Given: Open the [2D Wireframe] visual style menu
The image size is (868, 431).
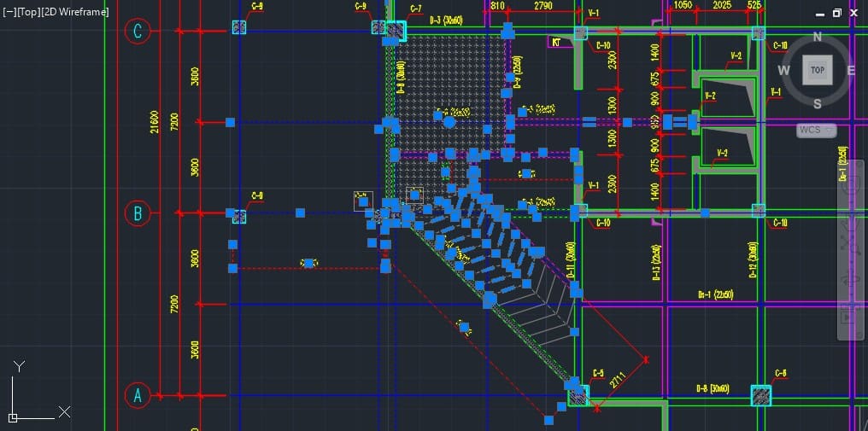Looking at the screenshot, I should point(74,12).
